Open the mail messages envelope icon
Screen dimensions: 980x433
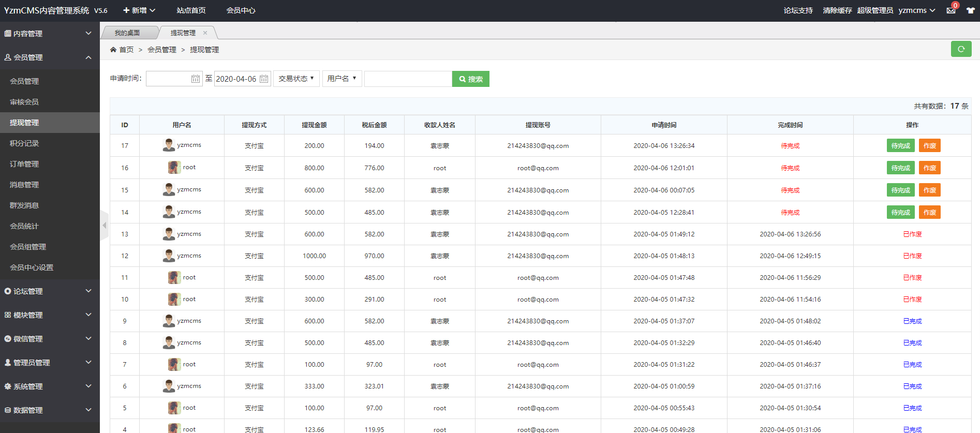(x=951, y=10)
